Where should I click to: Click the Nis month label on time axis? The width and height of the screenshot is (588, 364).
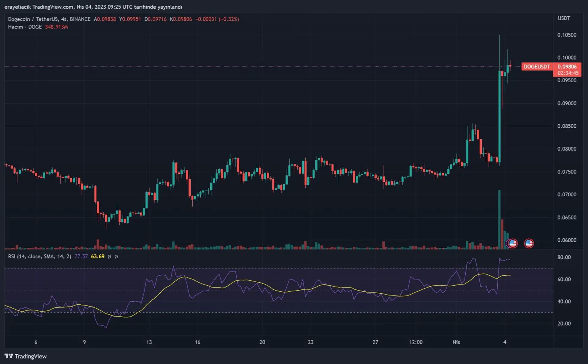click(456, 342)
